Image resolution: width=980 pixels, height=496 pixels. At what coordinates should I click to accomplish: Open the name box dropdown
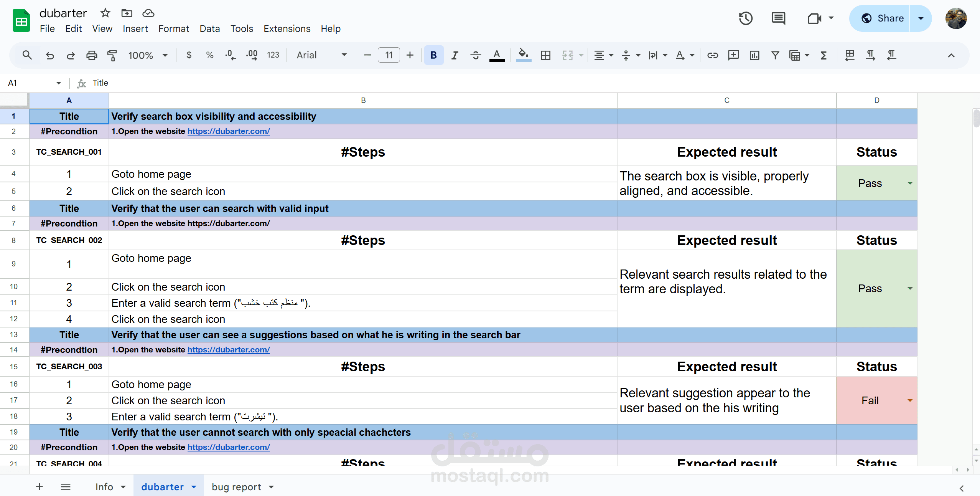[x=58, y=83]
